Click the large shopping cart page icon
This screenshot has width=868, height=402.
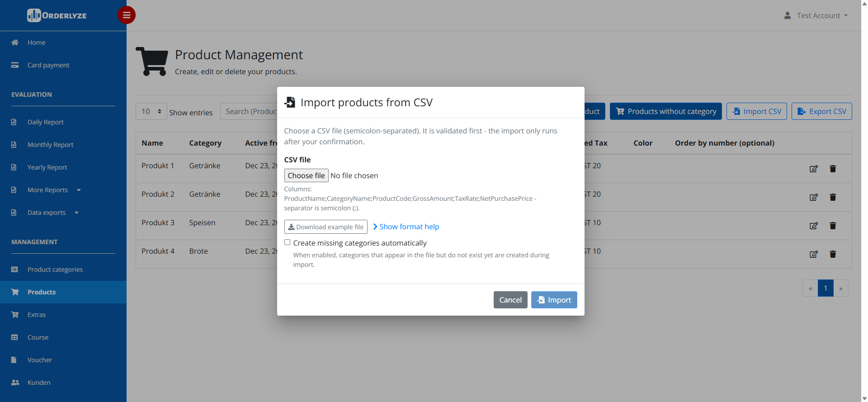coord(152,61)
